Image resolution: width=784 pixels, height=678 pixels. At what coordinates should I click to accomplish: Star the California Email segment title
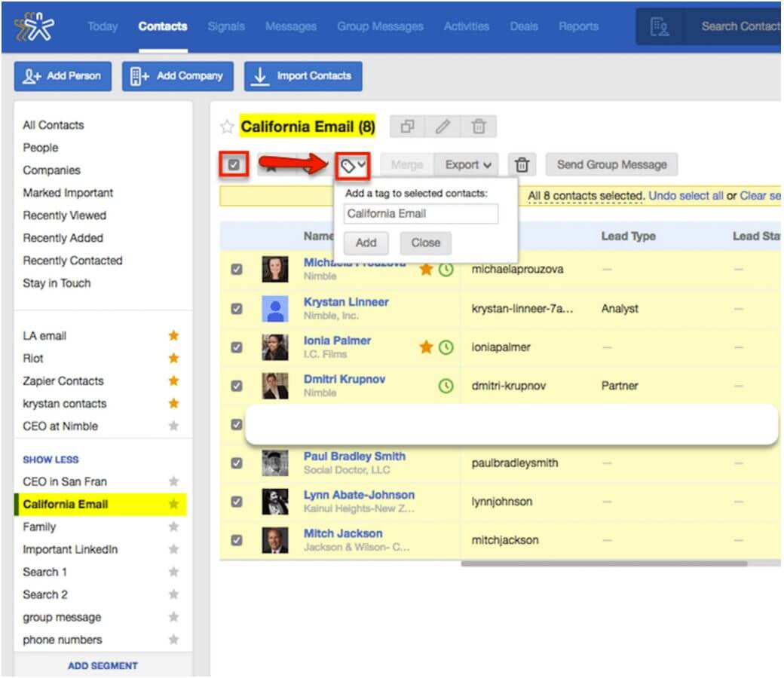point(227,127)
